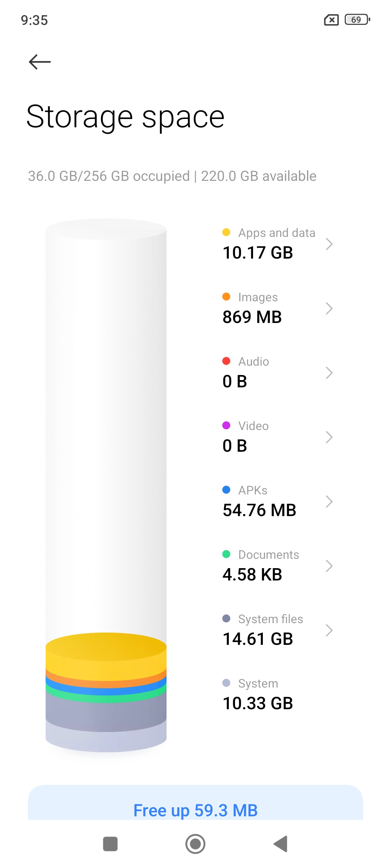Expand the APKs category chevron
391x868 pixels.
[x=329, y=502]
